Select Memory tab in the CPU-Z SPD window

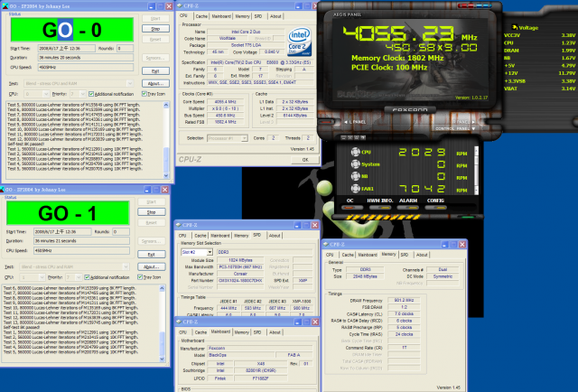(x=241, y=236)
